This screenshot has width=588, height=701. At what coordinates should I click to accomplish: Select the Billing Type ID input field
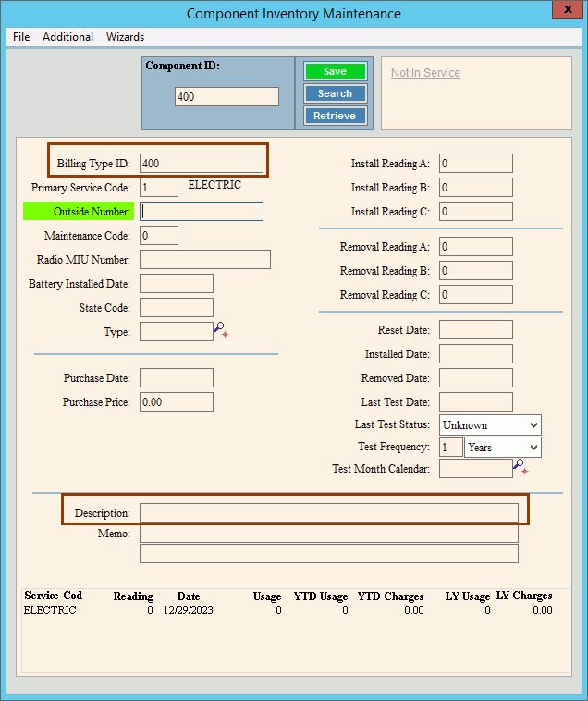click(x=202, y=164)
